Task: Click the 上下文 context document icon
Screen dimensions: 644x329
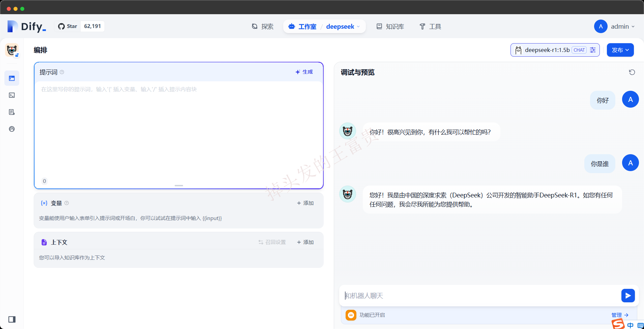Action: [44, 242]
